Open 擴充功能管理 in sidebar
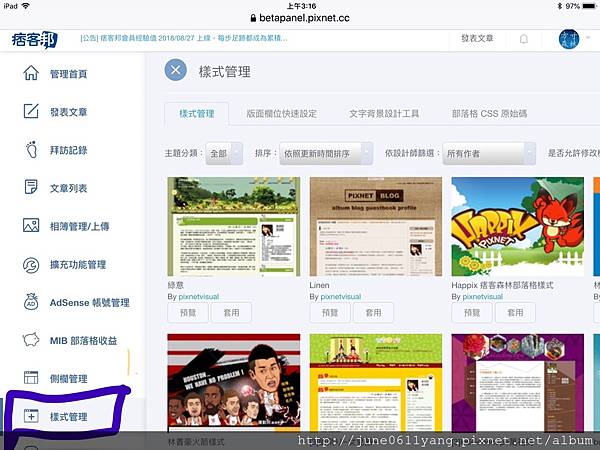The image size is (600, 450). [x=78, y=264]
